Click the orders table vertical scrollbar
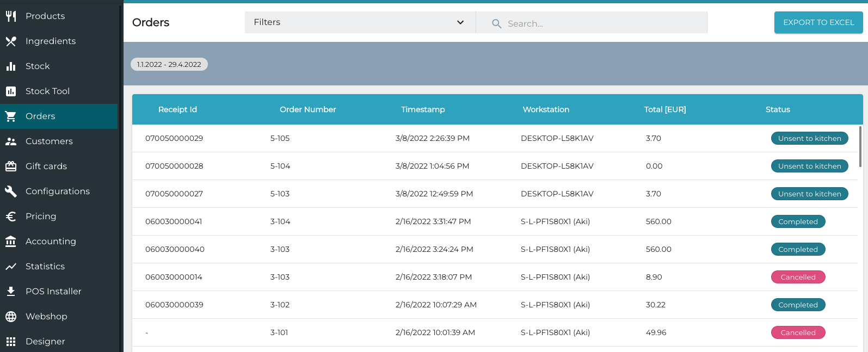868x352 pixels. (x=860, y=147)
